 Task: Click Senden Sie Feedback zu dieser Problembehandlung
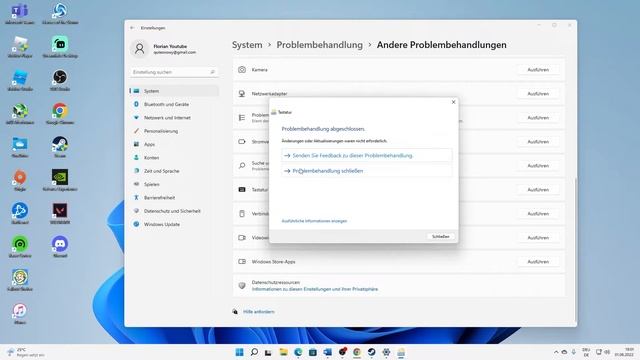[367, 156]
